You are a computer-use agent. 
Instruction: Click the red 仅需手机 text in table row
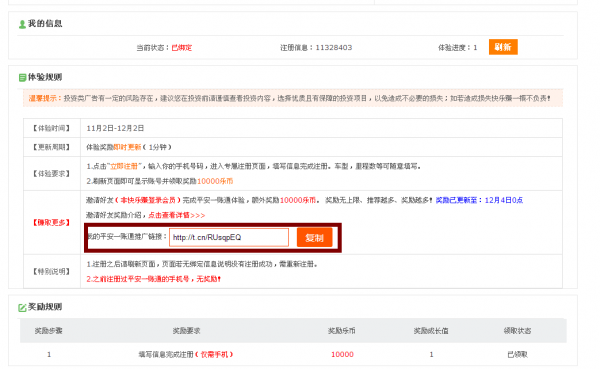(214, 355)
